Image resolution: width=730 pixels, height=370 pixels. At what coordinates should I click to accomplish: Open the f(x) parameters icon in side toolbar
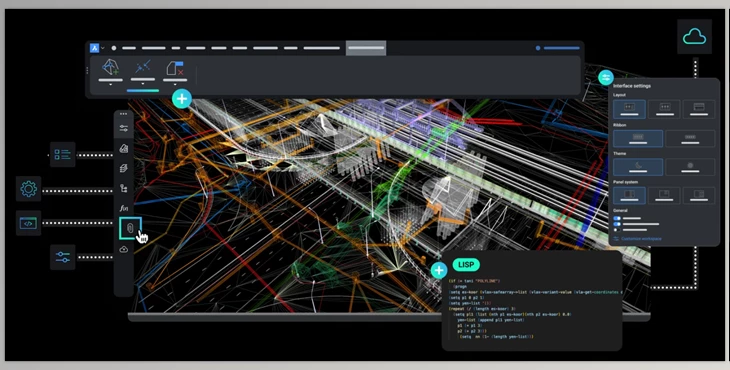click(x=123, y=209)
